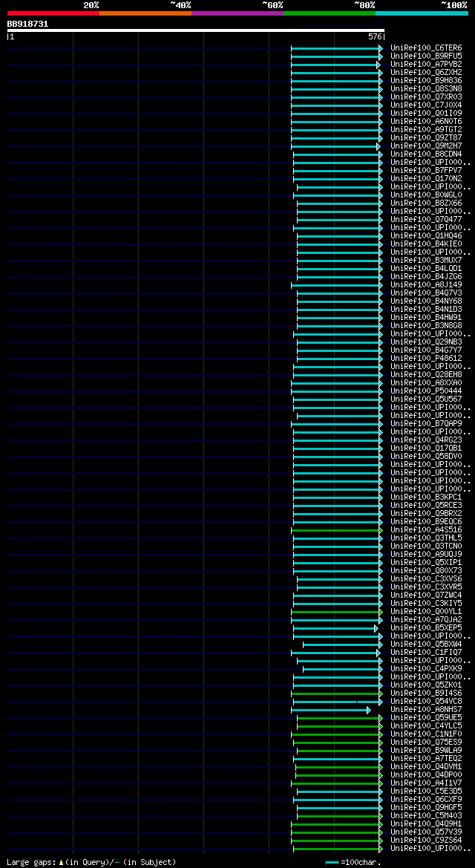Click label UniRef100_A6N0T6
This screenshot has height=868, width=475.
tap(426, 122)
